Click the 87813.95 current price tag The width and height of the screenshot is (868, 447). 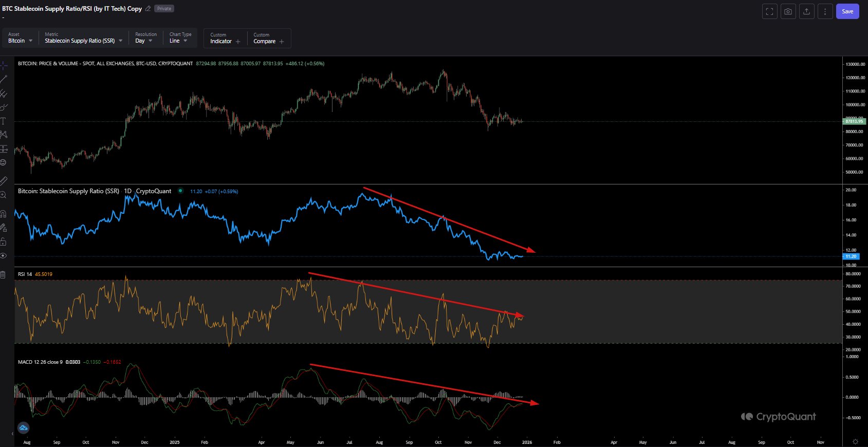(x=855, y=121)
